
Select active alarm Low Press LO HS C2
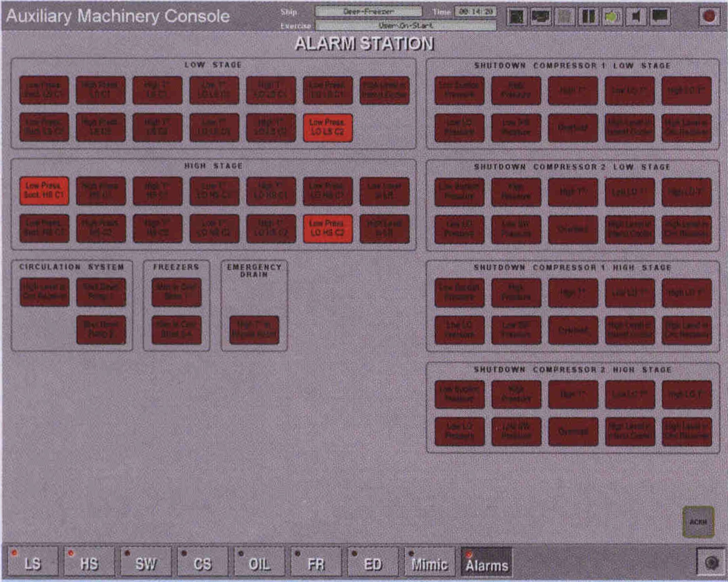coord(328,228)
